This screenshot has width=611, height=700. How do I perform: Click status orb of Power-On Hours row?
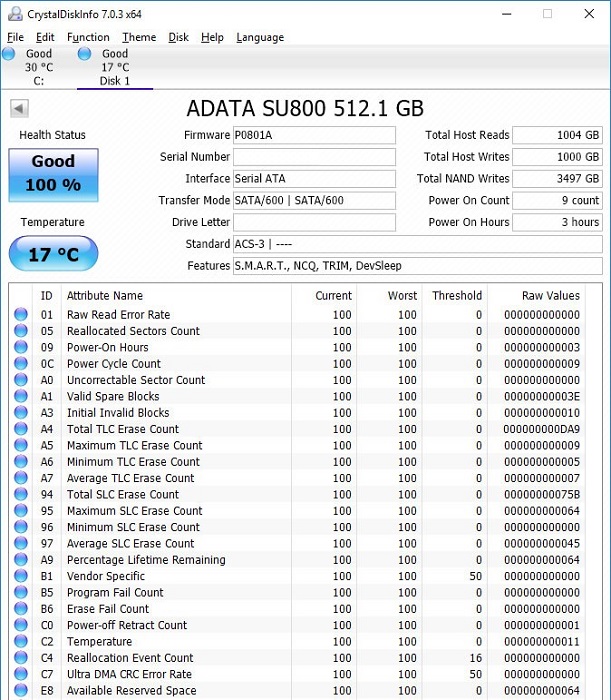21,347
